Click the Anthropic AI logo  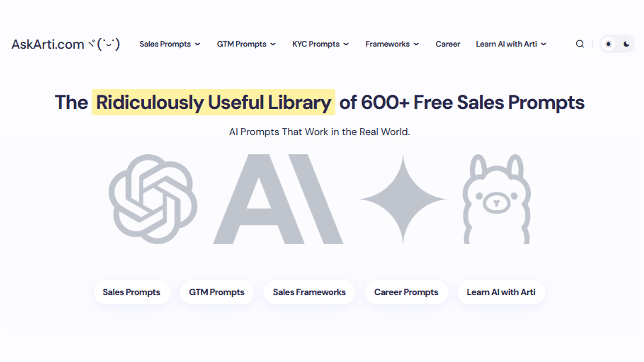(x=278, y=199)
